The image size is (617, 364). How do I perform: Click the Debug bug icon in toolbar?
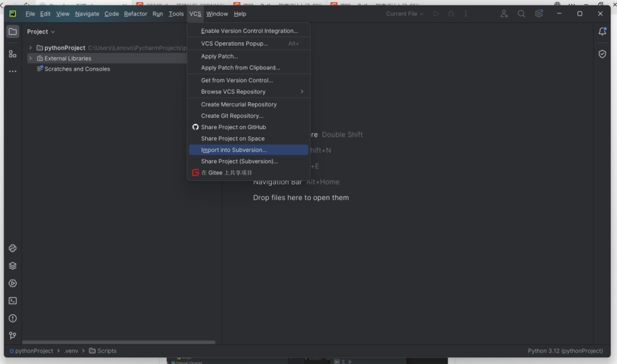point(451,13)
